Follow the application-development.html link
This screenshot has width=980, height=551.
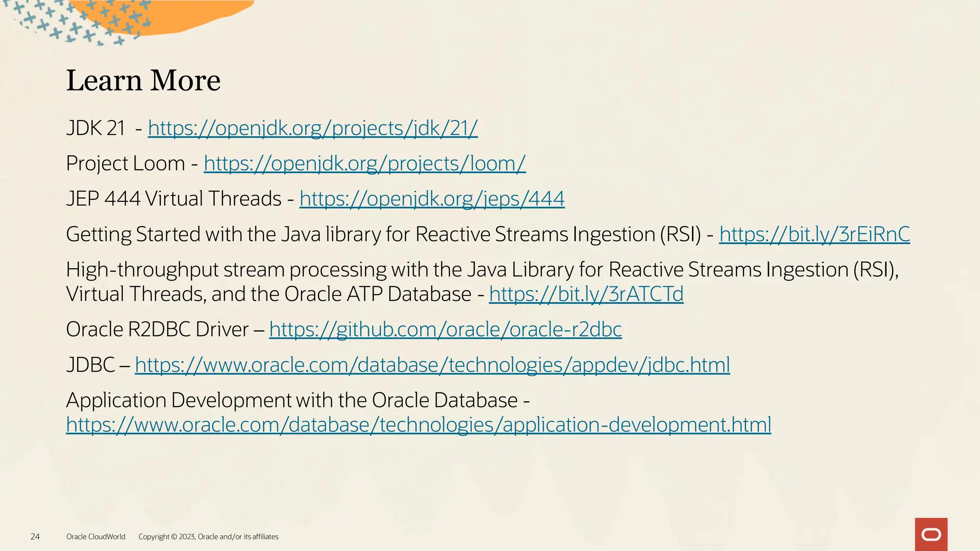tap(419, 425)
